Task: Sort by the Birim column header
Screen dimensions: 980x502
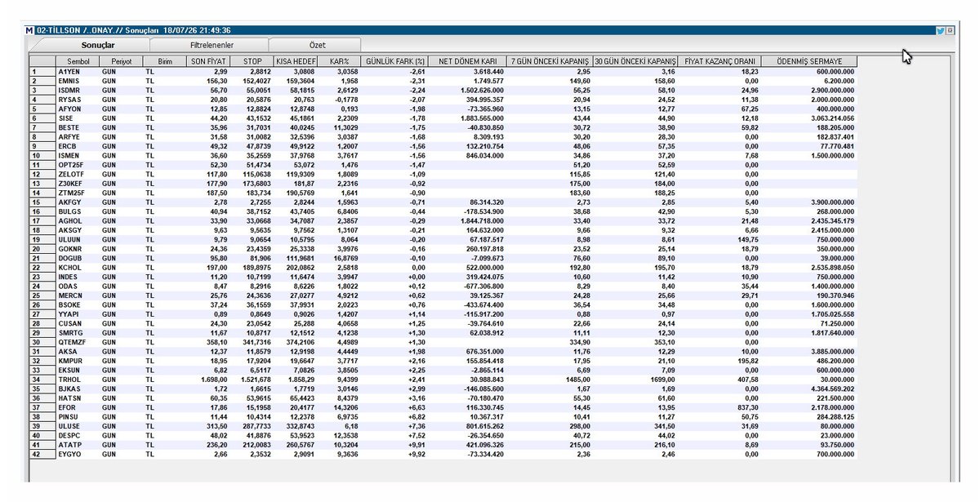Action: point(164,61)
